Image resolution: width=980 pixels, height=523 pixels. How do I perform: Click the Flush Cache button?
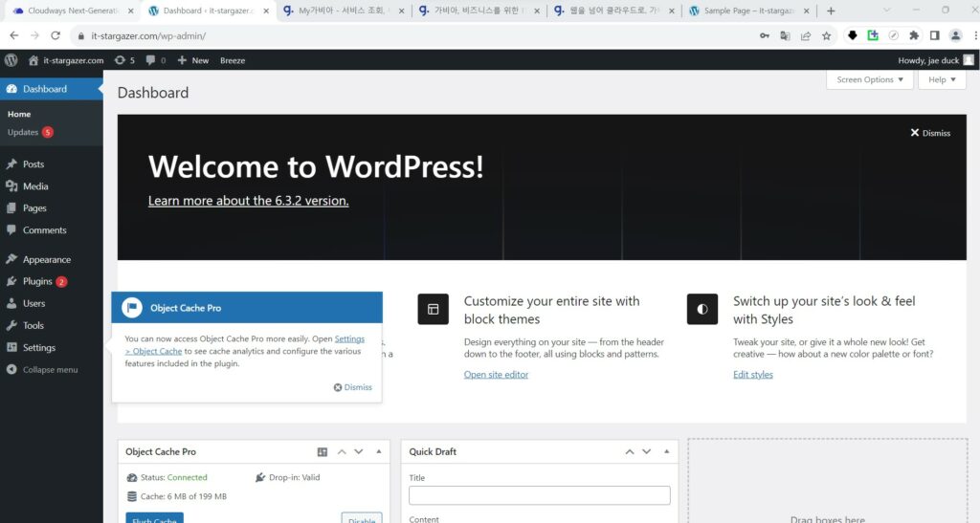(x=154, y=518)
